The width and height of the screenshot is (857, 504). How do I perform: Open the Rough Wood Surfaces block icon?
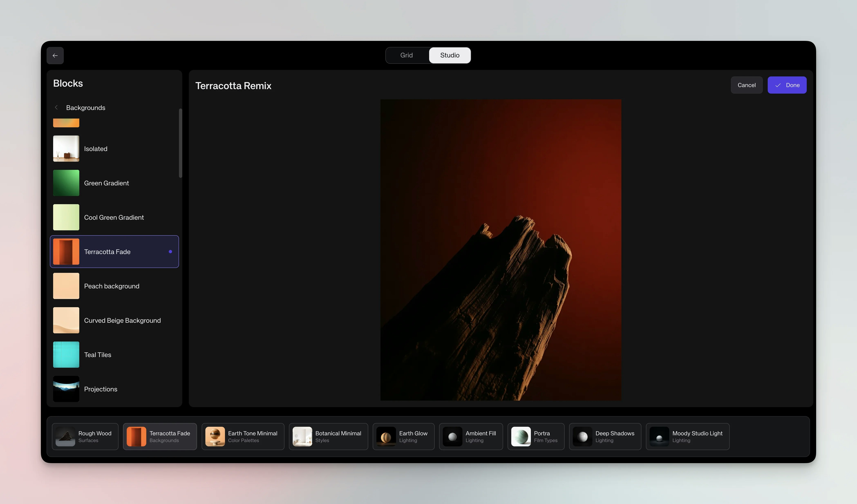point(65,436)
